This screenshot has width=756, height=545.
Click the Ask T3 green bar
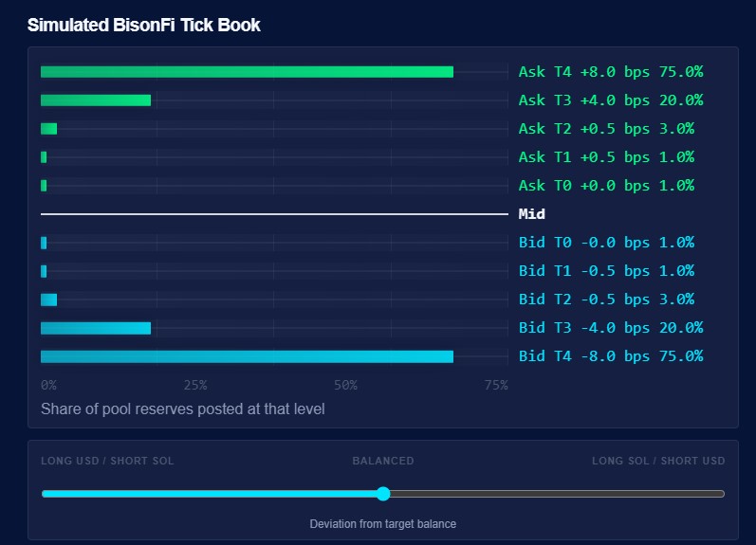tap(96, 100)
